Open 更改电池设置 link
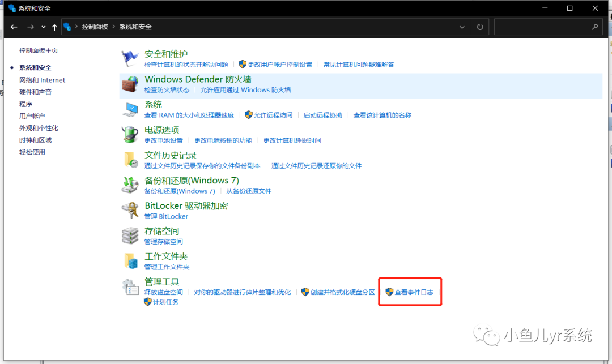The width and height of the screenshot is (612, 364). point(164,141)
